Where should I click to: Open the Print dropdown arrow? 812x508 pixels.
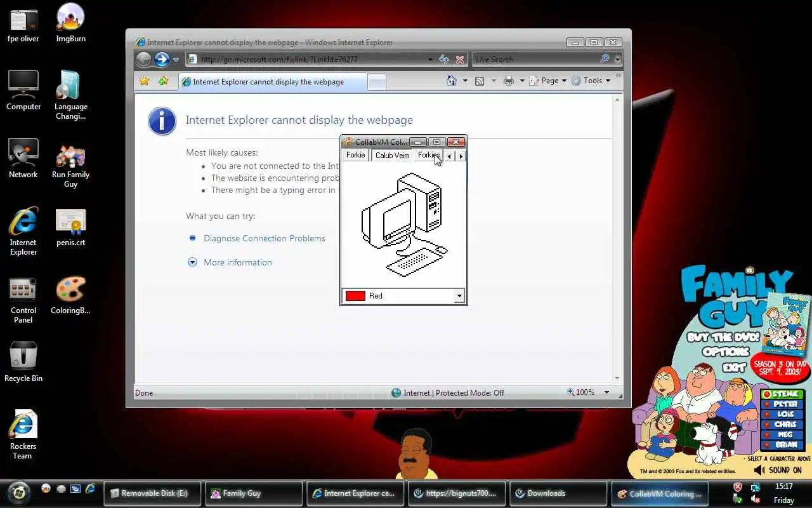pyautogui.click(x=522, y=81)
